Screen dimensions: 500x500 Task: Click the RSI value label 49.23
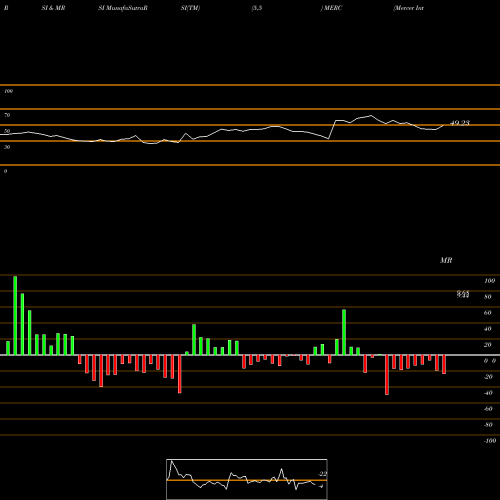pos(460,123)
